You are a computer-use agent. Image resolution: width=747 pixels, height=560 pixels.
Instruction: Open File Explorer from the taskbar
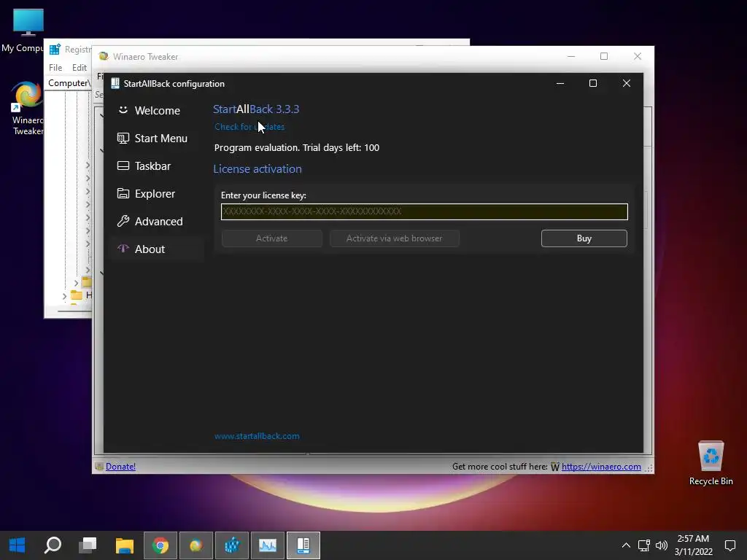[124, 545]
